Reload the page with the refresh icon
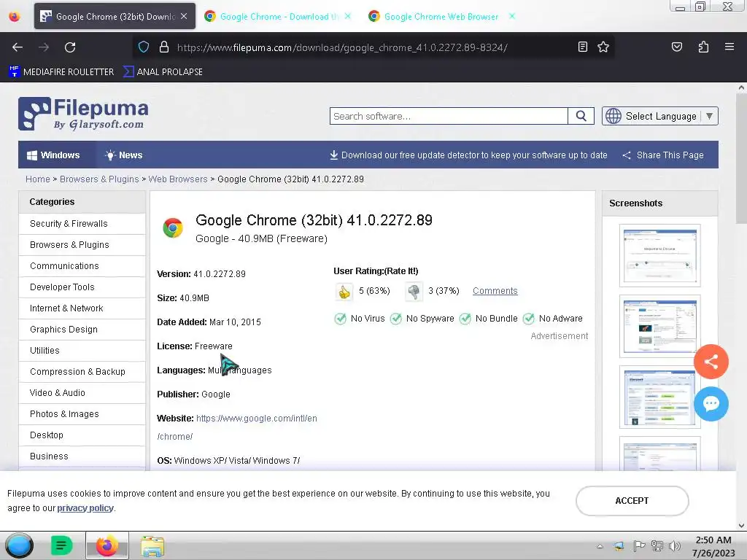Viewport: 747px width, 560px height. coord(70,47)
